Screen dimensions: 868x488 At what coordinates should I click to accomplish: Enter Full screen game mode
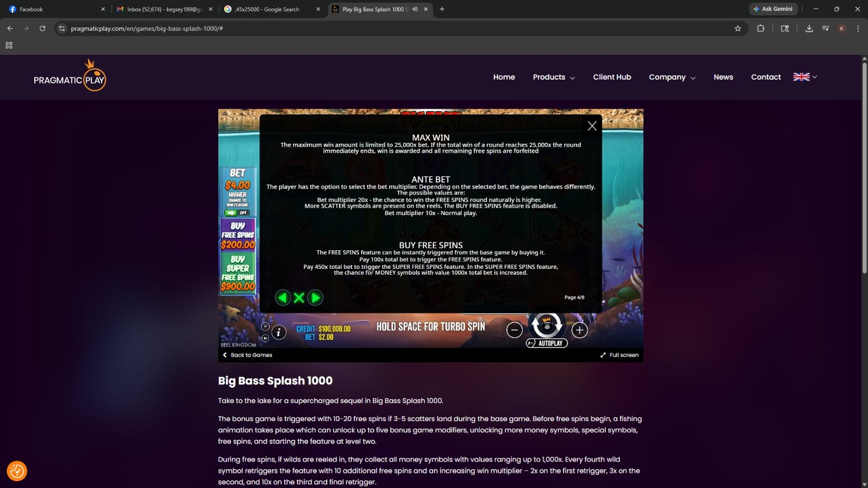[x=619, y=355]
